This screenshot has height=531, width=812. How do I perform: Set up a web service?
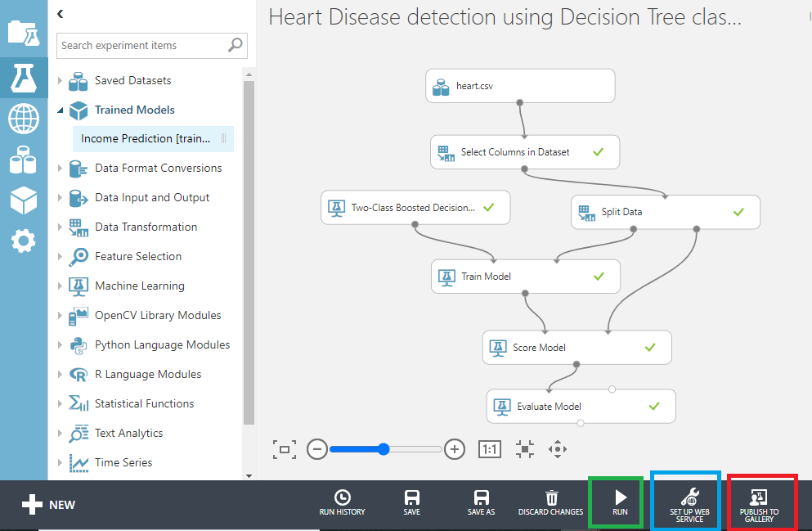(x=685, y=501)
